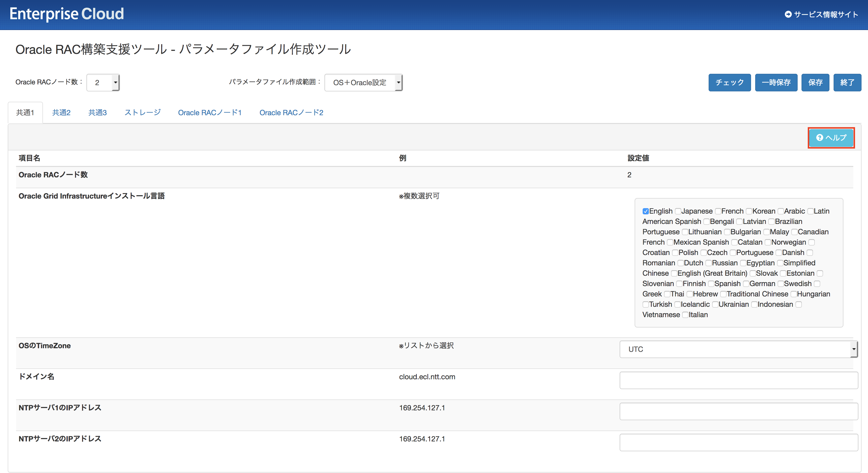
Task: Go to the Oracle RAC ノード2 tab
Action: click(x=291, y=113)
